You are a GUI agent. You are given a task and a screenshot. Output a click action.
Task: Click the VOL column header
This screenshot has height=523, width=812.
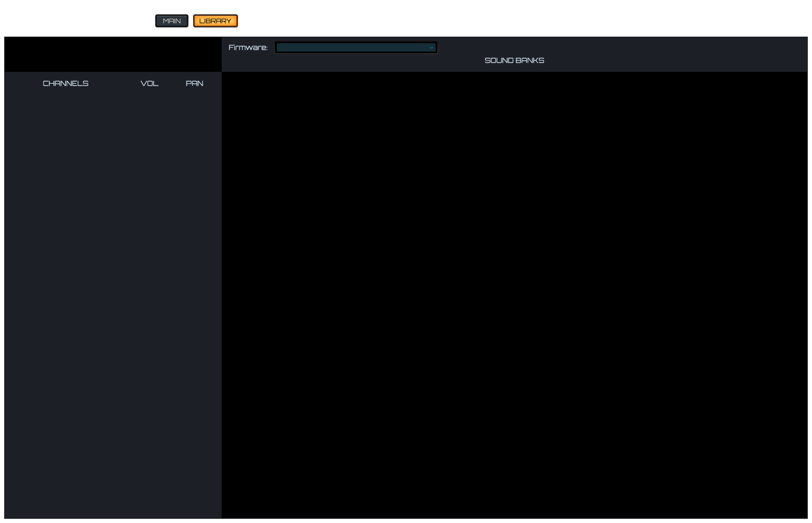click(x=150, y=83)
